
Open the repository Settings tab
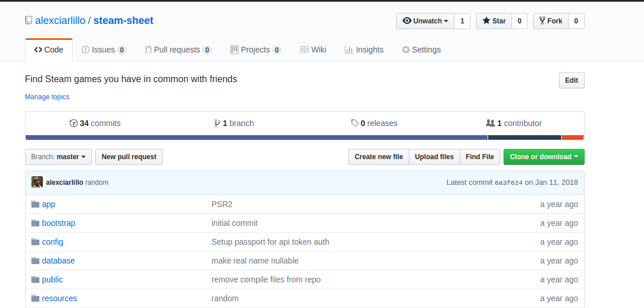[x=421, y=50]
